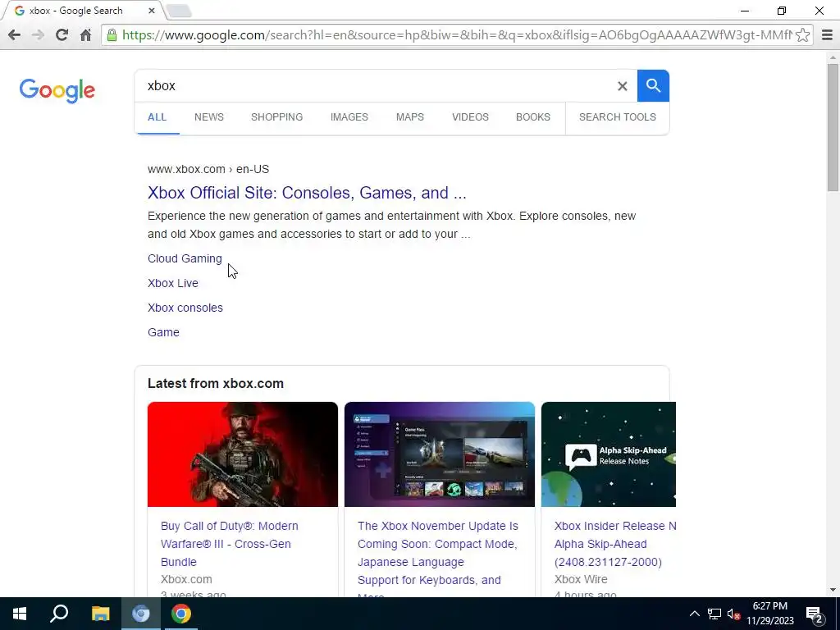Viewport: 840px width, 630px height.
Task: Open the notification center icon
Action: pyautogui.click(x=815, y=614)
